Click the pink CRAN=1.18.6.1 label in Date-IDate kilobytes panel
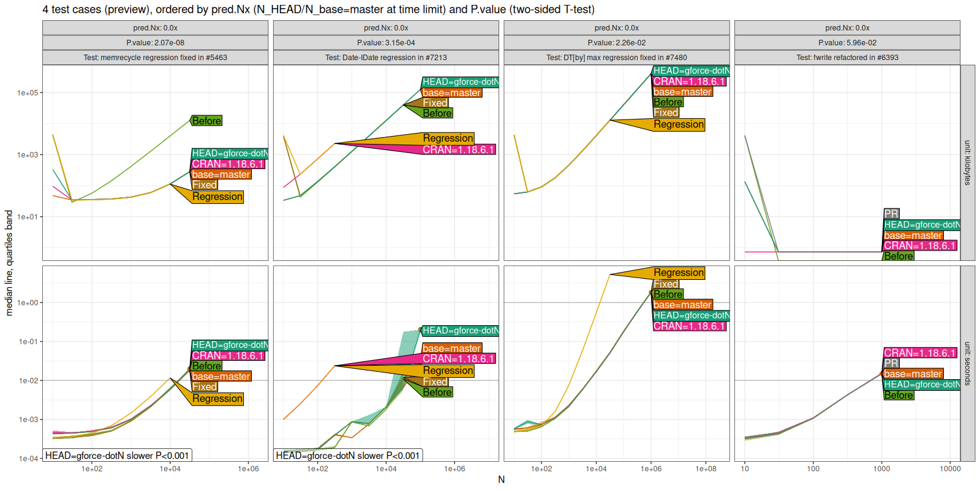980x490 pixels. (459, 149)
